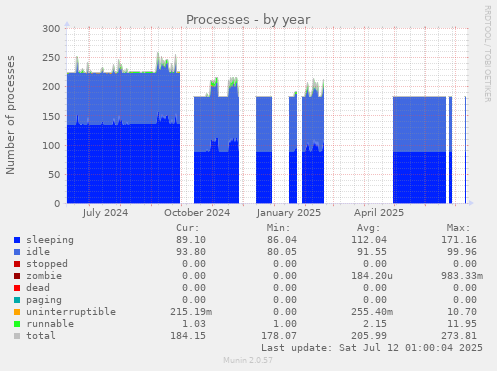The height and width of the screenshot is (371, 497).
Task: Click idle's minimum value 80.05
Action: [x=282, y=252]
